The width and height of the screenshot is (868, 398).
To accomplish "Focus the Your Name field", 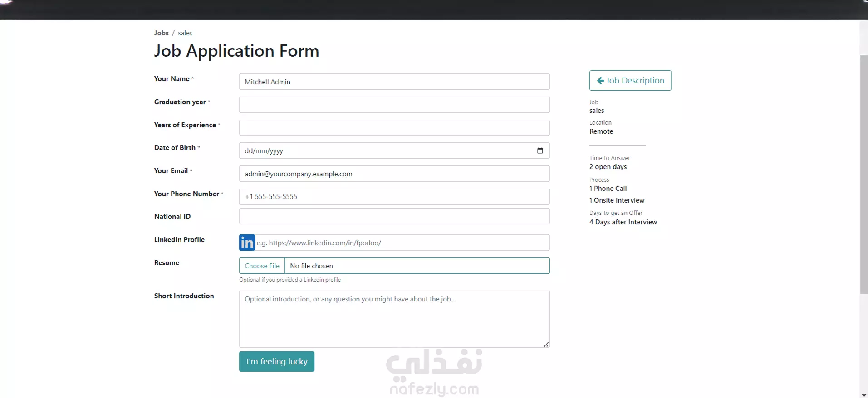I will click(x=394, y=82).
